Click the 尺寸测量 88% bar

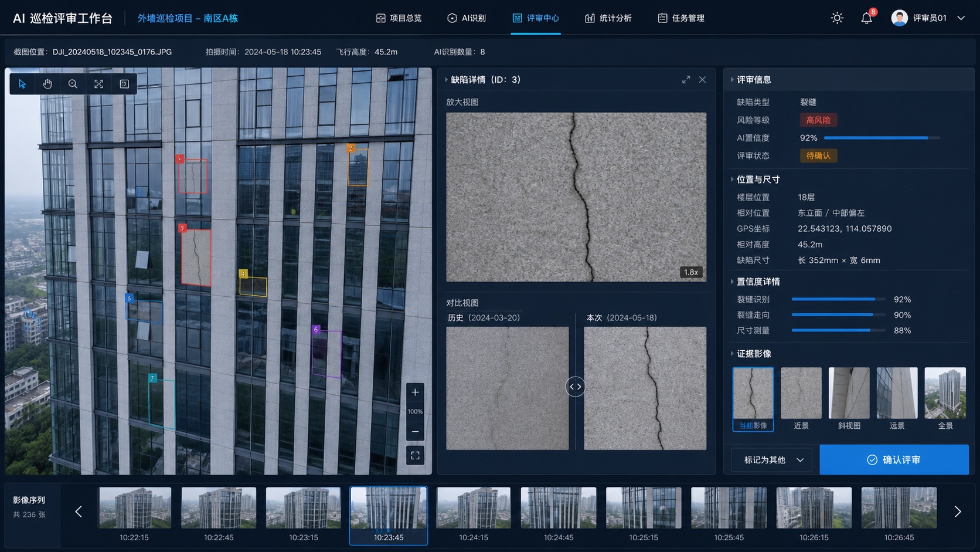[x=838, y=331]
